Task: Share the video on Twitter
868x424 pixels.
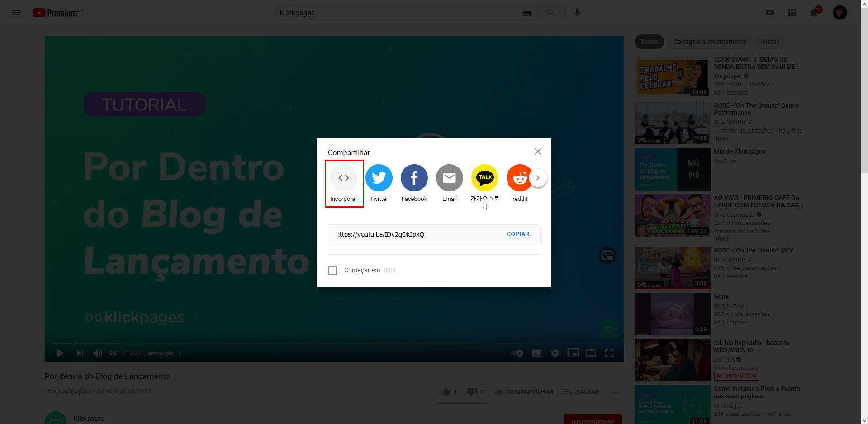Action: pyautogui.click(x=379, y=183)
